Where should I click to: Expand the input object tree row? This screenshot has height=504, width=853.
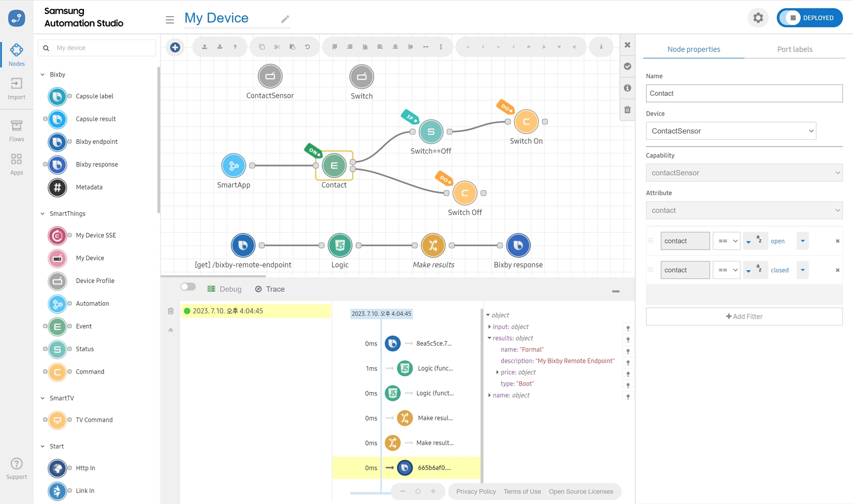click(489, 327)
